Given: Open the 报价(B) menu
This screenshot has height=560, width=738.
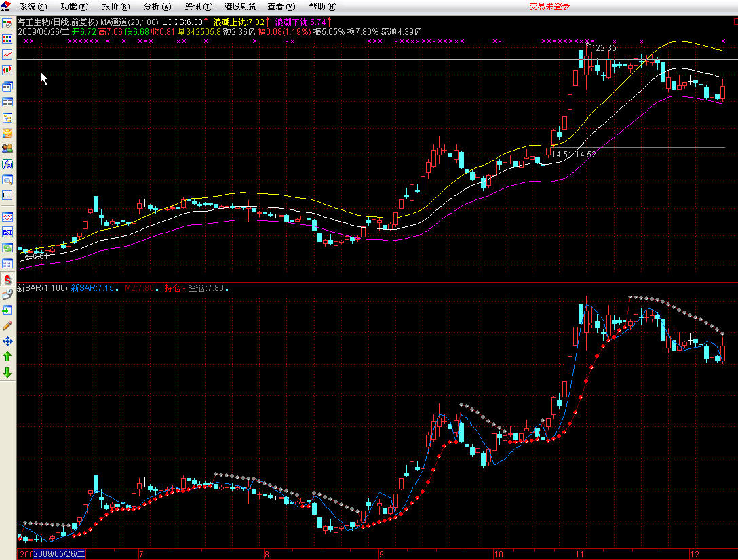Looking at the screenshot, I should click(x=116, y=7).
